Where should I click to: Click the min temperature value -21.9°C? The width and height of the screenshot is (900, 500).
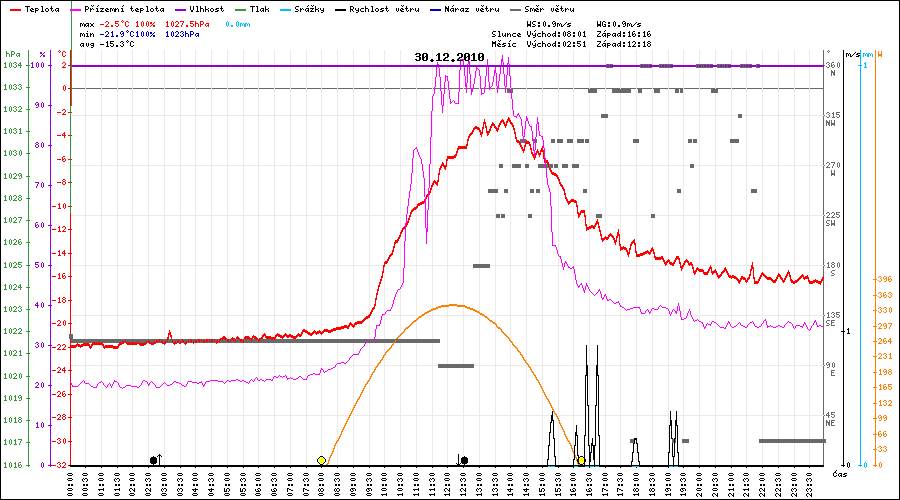coord(117,34)
